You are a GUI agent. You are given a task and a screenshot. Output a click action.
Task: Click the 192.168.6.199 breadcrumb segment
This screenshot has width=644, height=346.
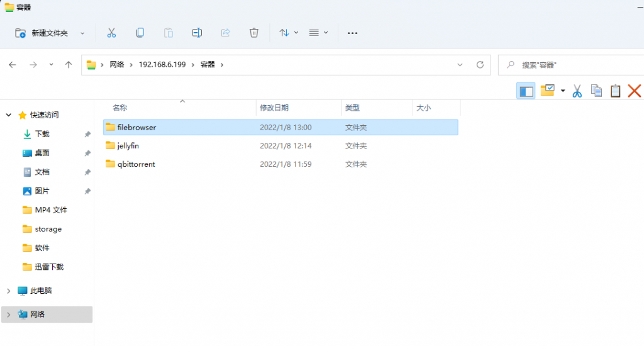coord(162,65)
